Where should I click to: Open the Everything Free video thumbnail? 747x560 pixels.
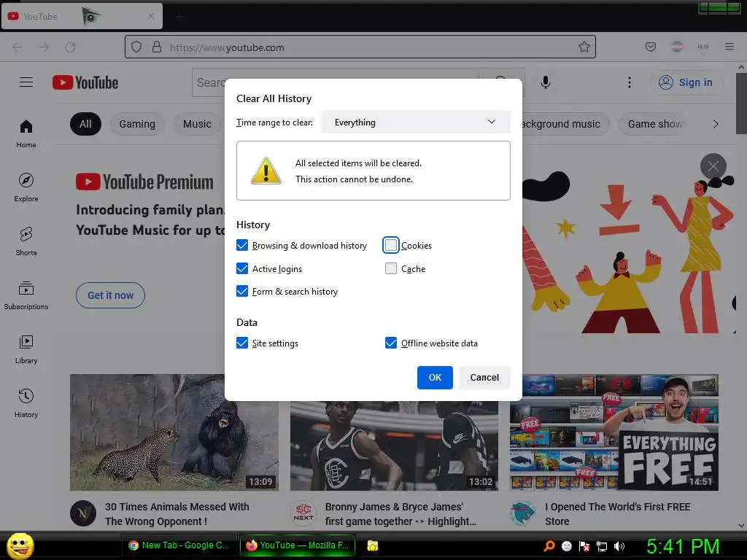[x=614, y=432]
